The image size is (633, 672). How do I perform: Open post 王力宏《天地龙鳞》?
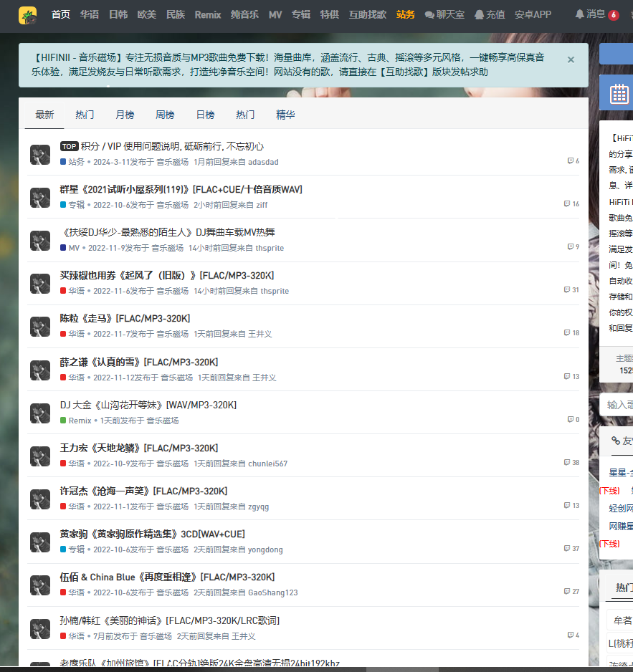139,448
